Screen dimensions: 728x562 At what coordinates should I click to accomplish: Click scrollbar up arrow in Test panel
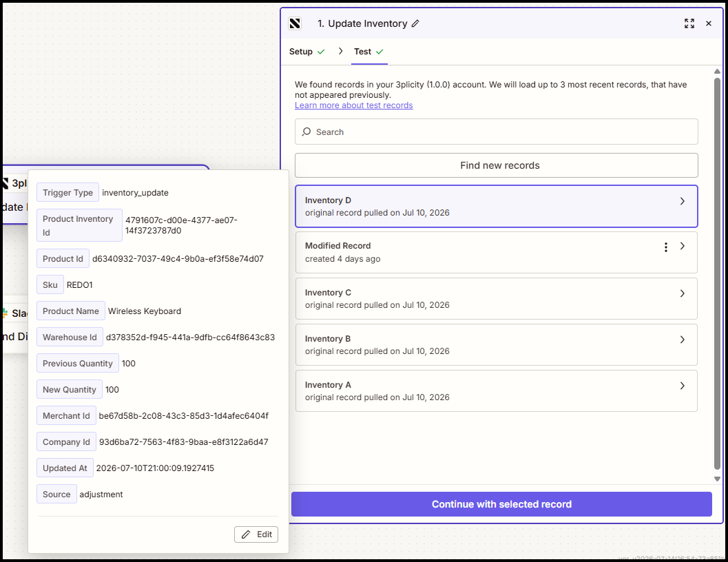click(717, 72)
